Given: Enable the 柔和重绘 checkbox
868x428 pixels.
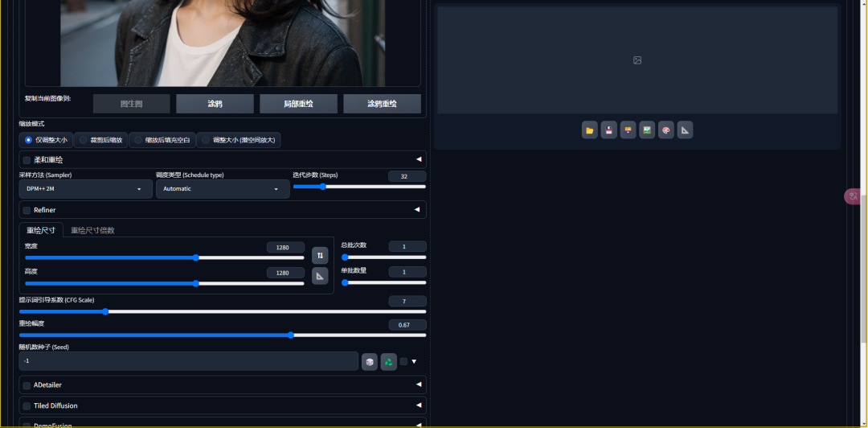Looking at the screenshot, I should [x=27, y=160].
